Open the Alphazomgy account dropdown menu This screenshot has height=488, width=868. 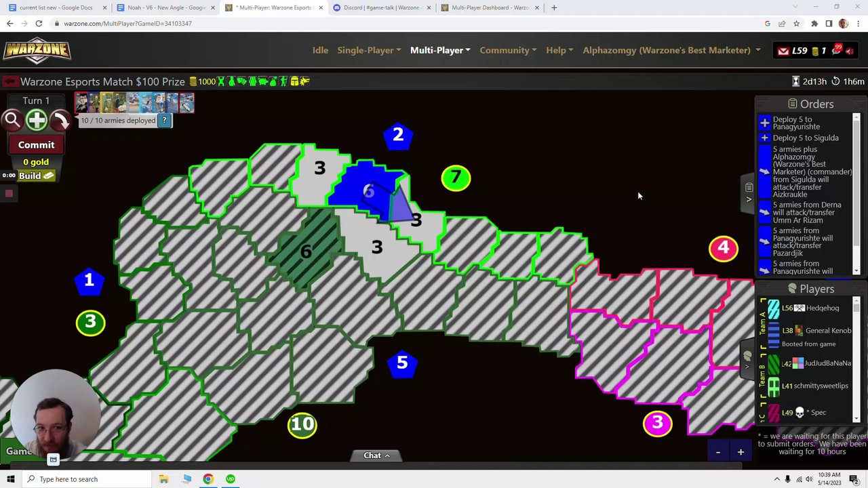coord(671,50)
